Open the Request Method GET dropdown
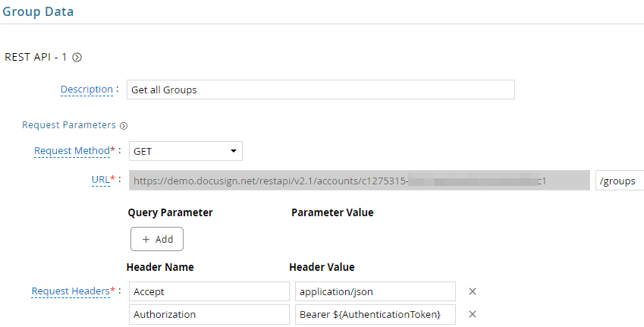 coord(186,151)
